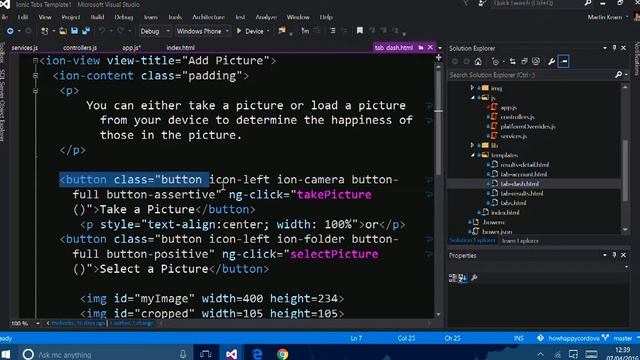Keep the tab-dash.html tab open with pin icon
This screenshot has height=360, width=640.
click(x=421, y=48)
